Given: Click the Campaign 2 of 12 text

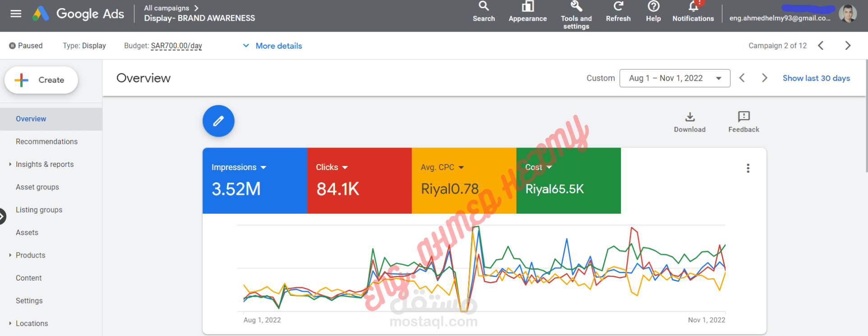Looking at the screenshot, I should (x=777, y=46).
